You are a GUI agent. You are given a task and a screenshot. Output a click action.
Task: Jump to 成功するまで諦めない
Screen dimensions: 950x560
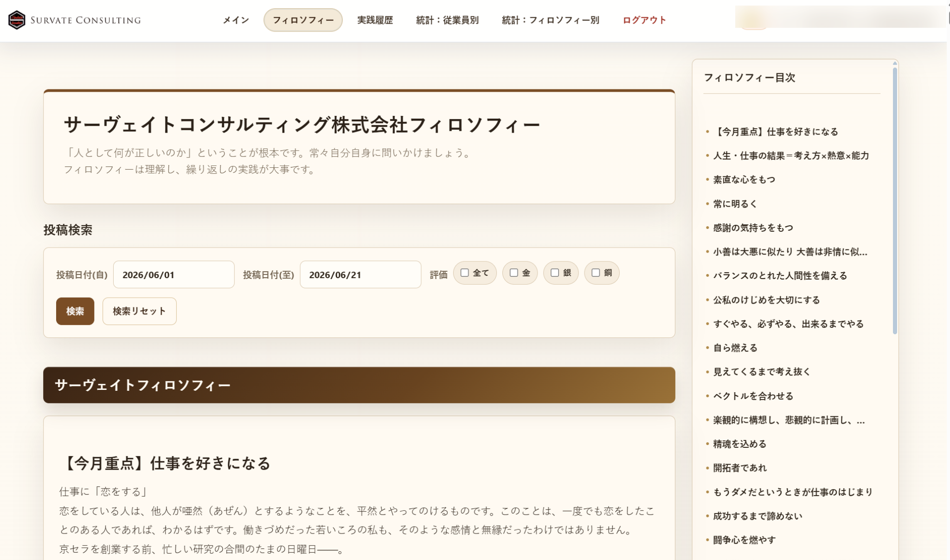pyautogui.click(x=757, y=516)
